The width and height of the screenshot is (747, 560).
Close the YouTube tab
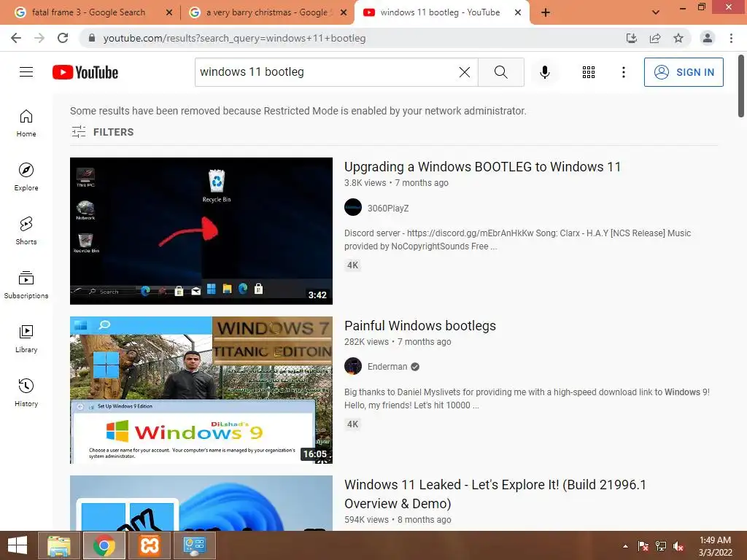tap(518, 12)
